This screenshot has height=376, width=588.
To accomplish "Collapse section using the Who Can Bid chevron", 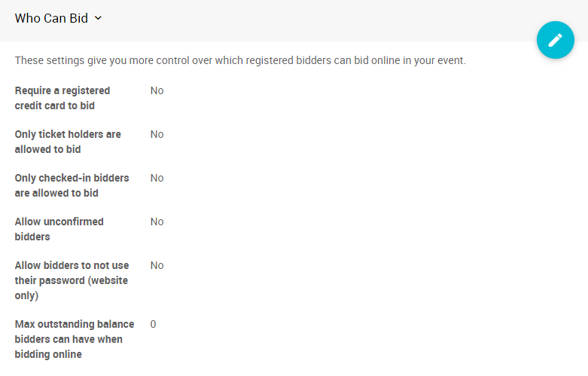I will point(98,19).
